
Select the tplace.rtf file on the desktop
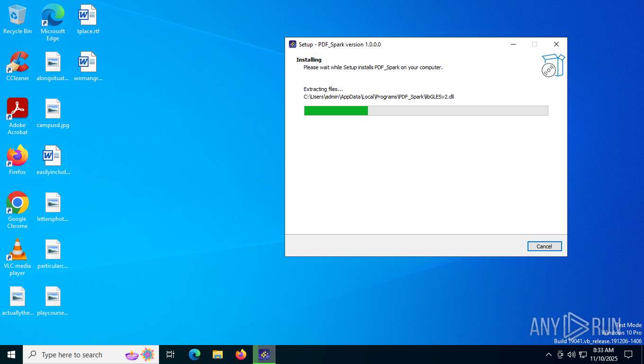(88, 20)
